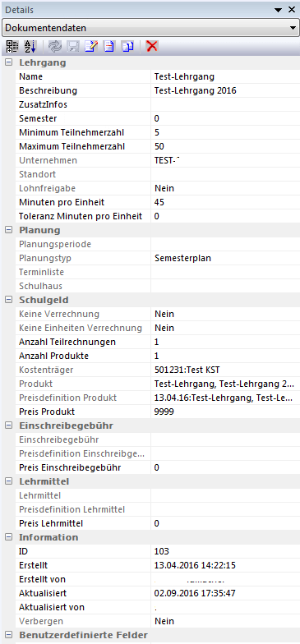The width and height of the screenshot is (300, 644).
Task: Collapse the Planung section
Action: pyautogui.click(x=8, y=230)
